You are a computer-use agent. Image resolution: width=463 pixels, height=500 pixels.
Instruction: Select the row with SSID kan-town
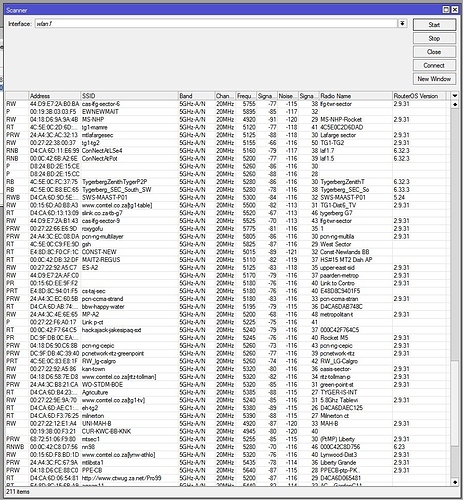[227, 369]
